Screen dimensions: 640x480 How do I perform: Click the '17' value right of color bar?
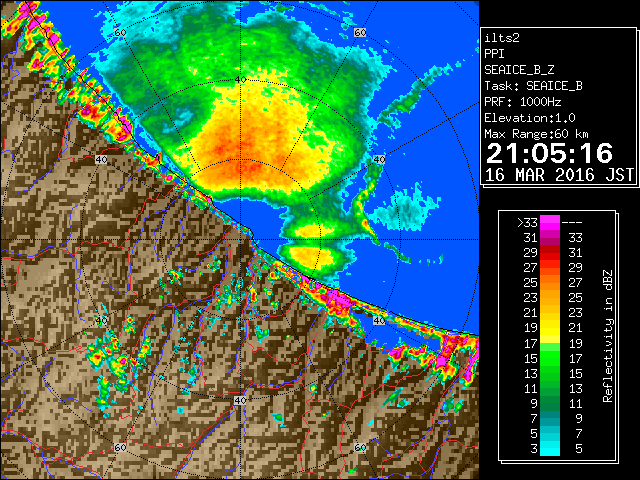pyautogui.click(x=575, y=358)
